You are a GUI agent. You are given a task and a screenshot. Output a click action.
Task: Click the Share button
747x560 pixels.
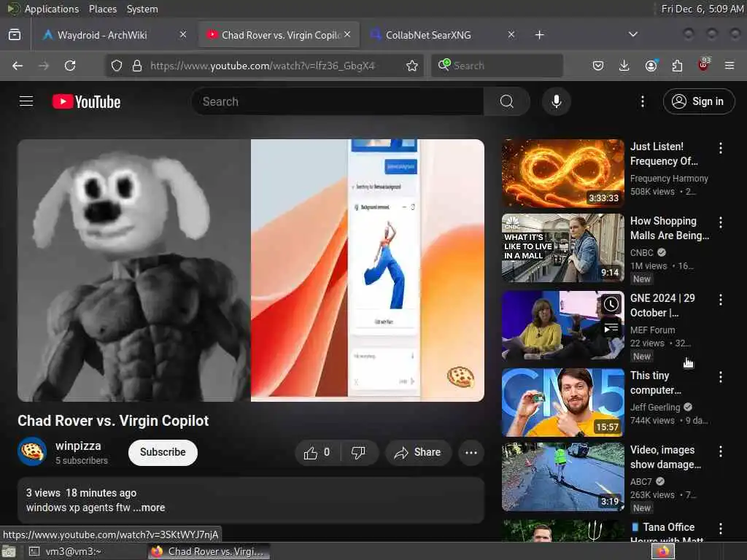(417, 452)
